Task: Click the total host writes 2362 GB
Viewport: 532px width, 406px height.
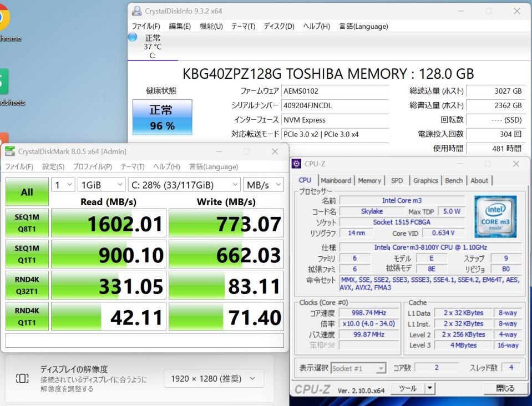Action: [495, 105]
